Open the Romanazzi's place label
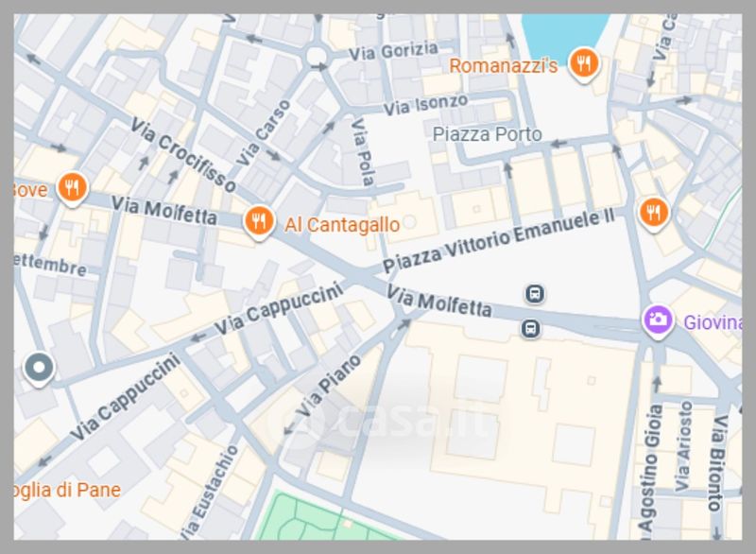Screen dimensions: 756x554 click(x=504, y=65)
